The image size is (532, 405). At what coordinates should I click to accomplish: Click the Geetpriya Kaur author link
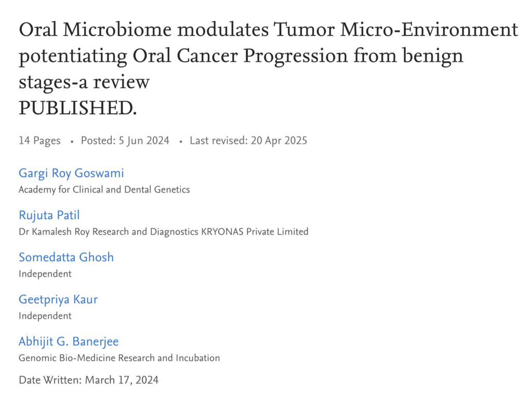(58, 299)
